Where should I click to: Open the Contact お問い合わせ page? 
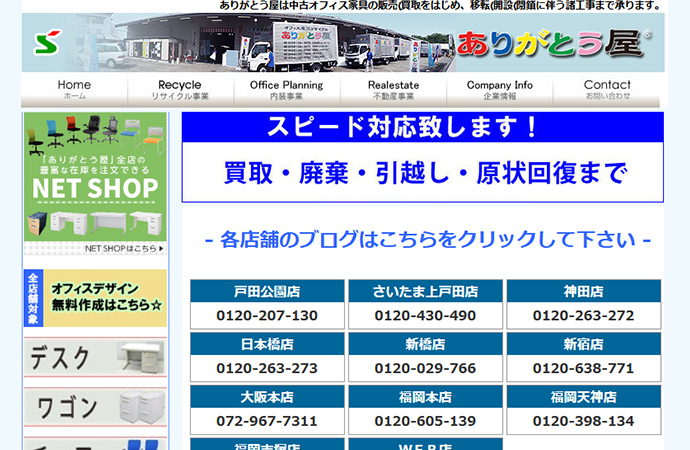click(606, 90)
